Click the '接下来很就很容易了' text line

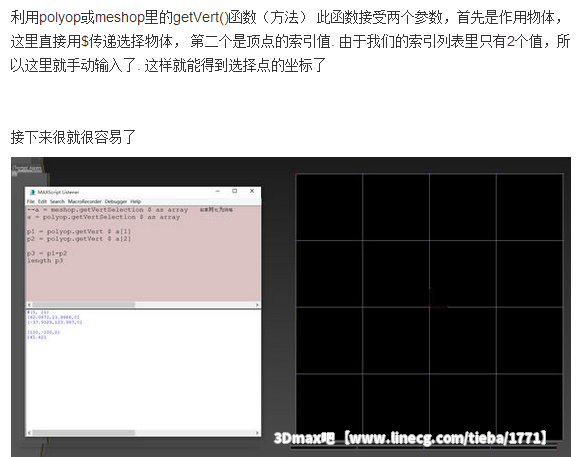73,137
